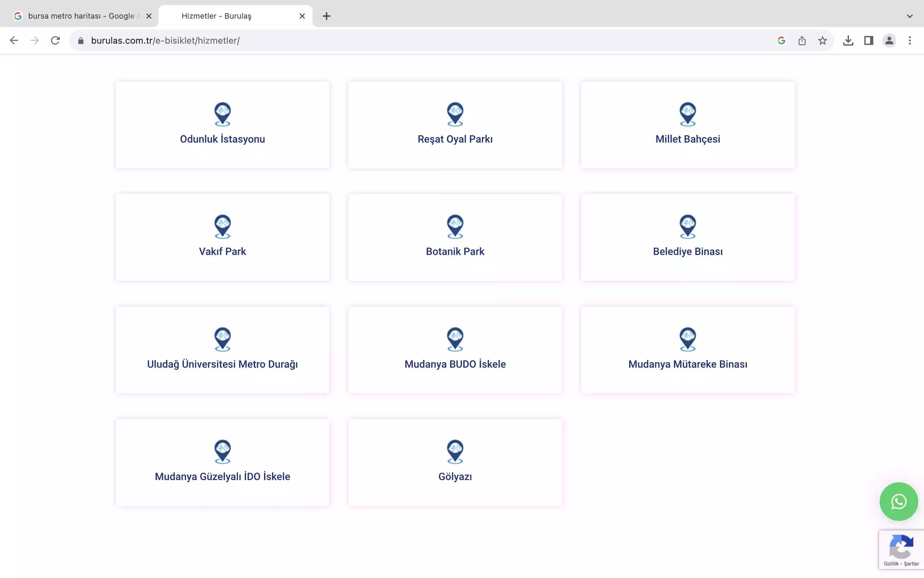Click the Gizlilik link in reCAPTCHA badge

click(891, 564)
